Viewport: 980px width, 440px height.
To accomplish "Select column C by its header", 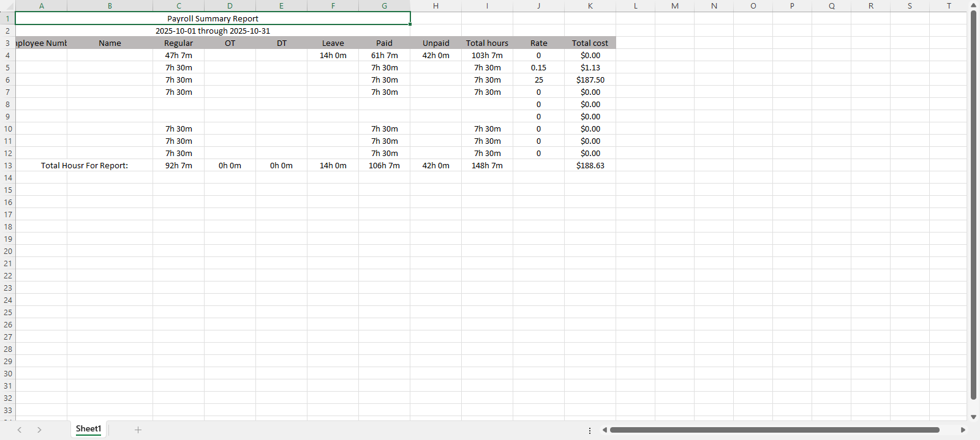I will click(178, 6).
